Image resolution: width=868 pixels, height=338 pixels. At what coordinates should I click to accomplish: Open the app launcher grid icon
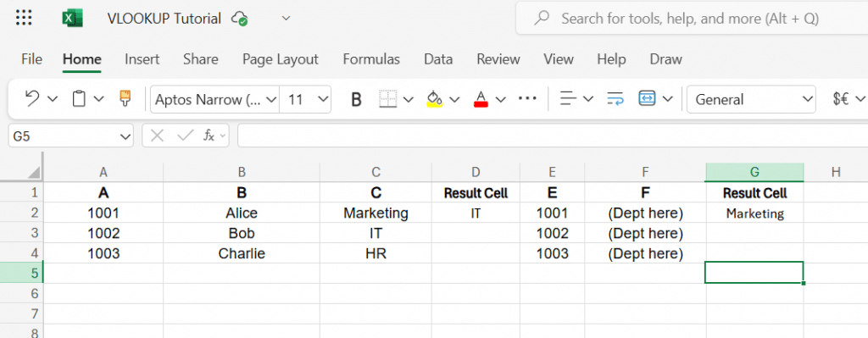point(24,19)
